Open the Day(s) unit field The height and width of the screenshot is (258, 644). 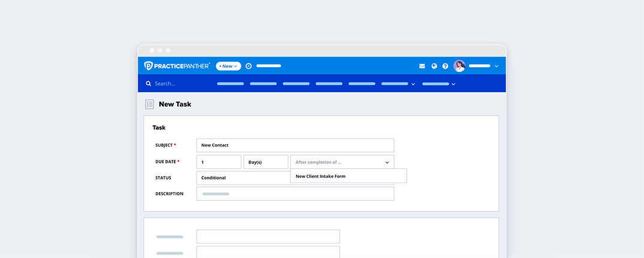click(266, 162)
